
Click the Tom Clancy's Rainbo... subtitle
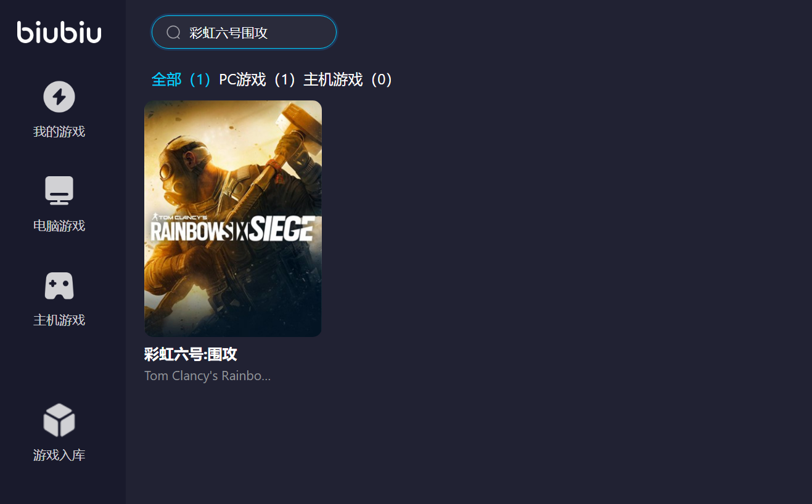(x=207, y=376)
